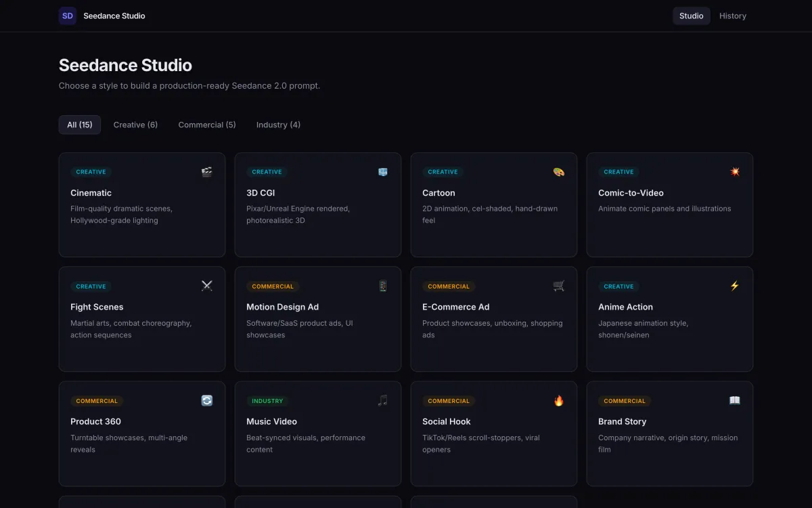The height and width of the screenshot is (508, 812).
Task: Click 'Animate comic panels and illustrations' text
Action: click(664, 209)
